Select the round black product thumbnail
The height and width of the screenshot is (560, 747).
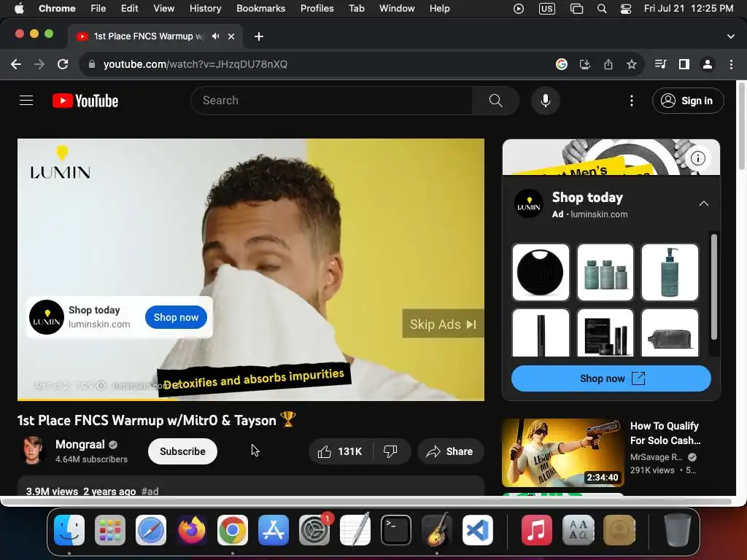541,273
